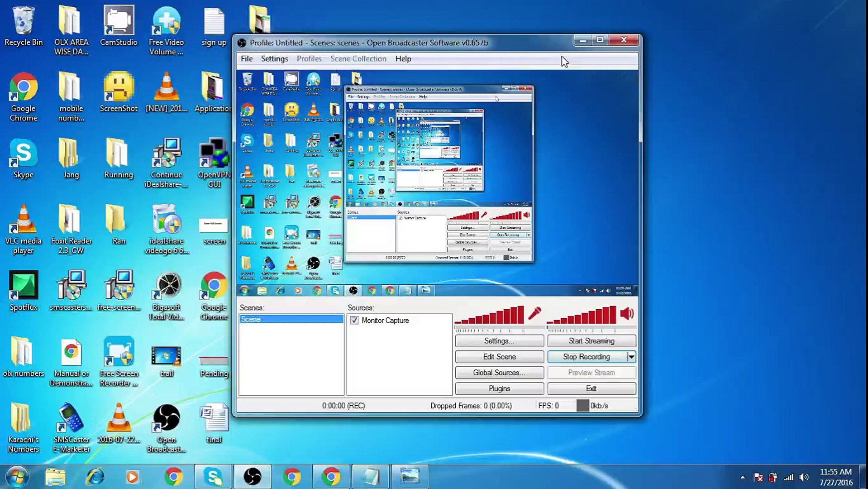The width and height of the screenshot is (868, 489).
Task: Open the Profiles menu in OBS
Action: (309, 59)
